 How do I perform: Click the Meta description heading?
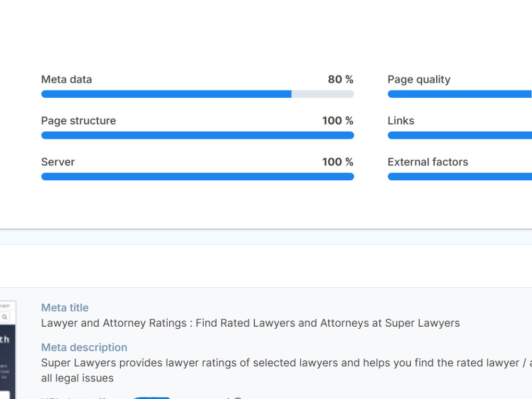84,347
